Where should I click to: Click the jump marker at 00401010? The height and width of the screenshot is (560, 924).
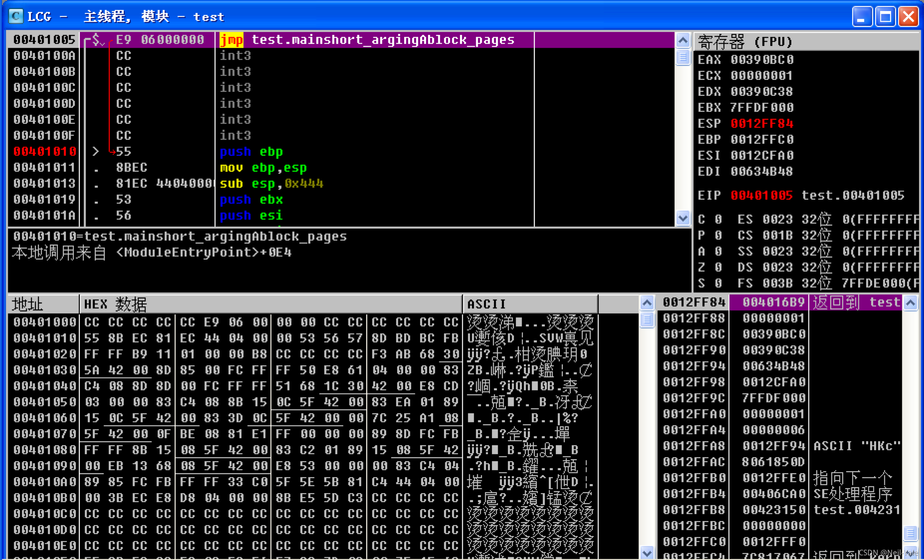[x=96, y=151]
